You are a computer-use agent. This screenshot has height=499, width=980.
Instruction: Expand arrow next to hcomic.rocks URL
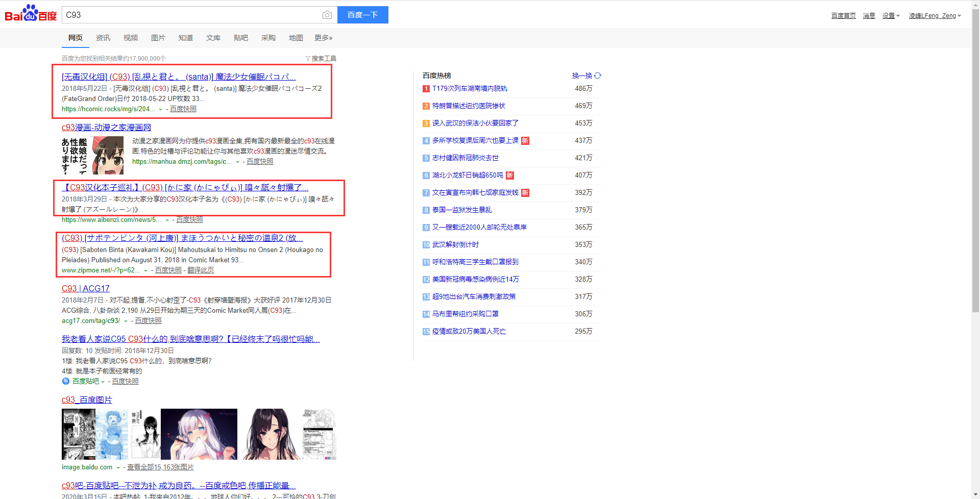(161, 110)
